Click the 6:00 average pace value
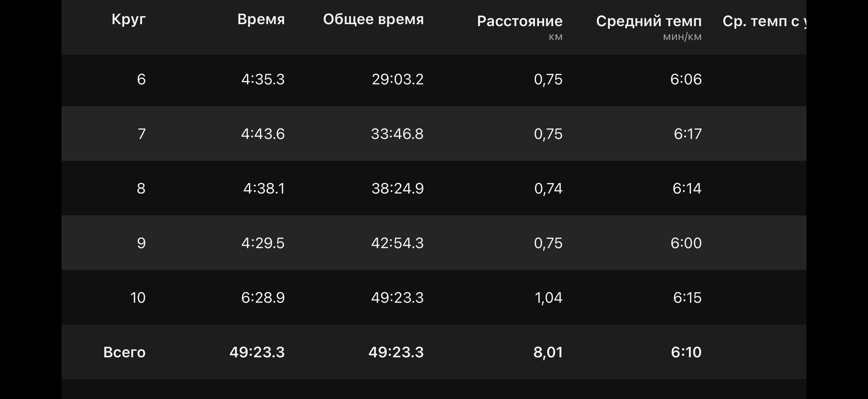The image size is (868, 399). [x=686, y=243]
